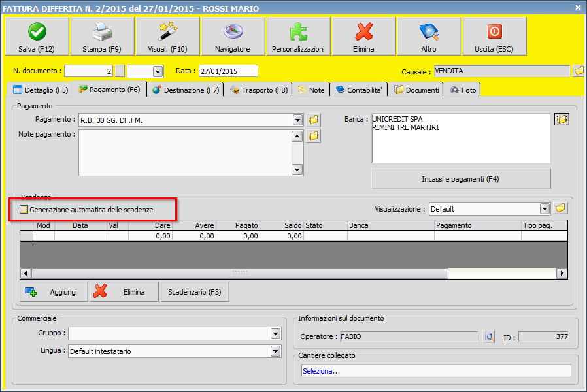
Task: Open the magic wand Visual. (F10) preview
Action: click(168, 31)
